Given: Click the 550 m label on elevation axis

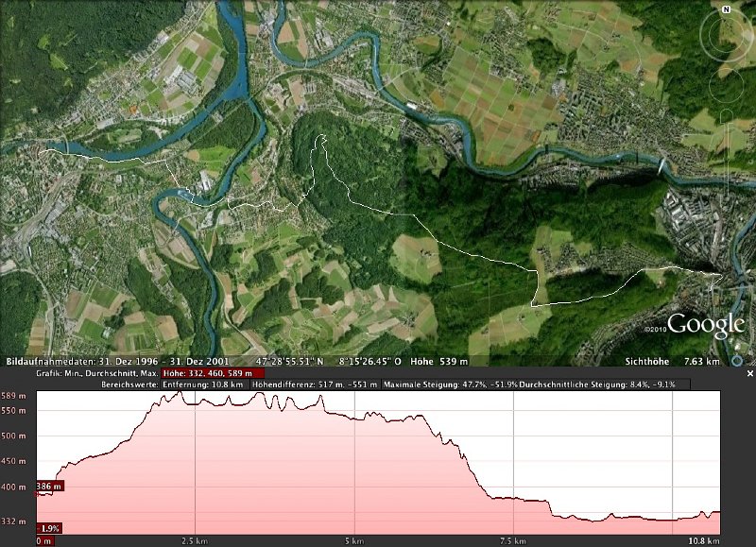Looking at the screenshot, I should pyautogui.click(x=14, y=411).
